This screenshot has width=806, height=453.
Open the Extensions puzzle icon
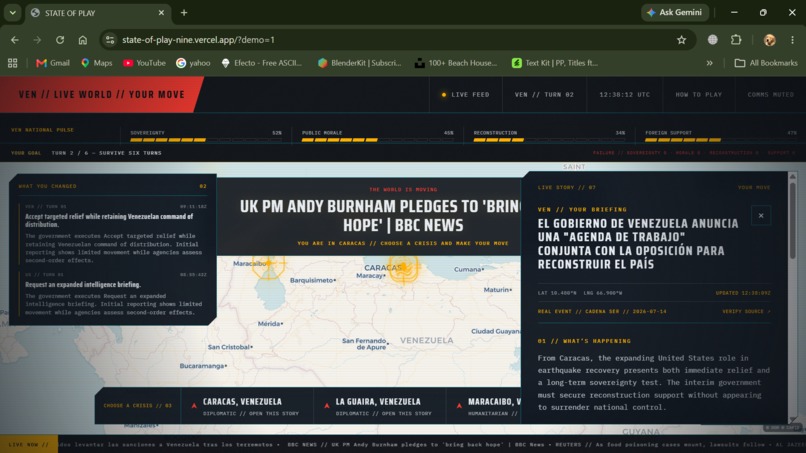coord(736,40)
